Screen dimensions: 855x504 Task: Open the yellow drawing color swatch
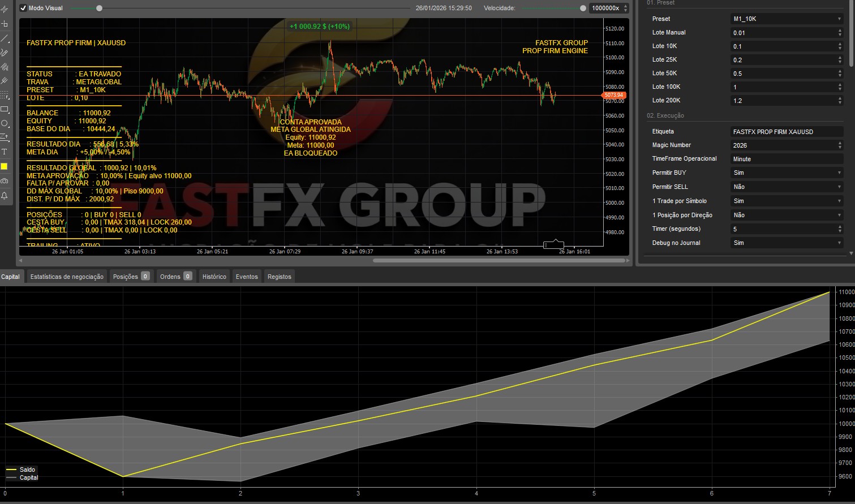coord(5,166)
